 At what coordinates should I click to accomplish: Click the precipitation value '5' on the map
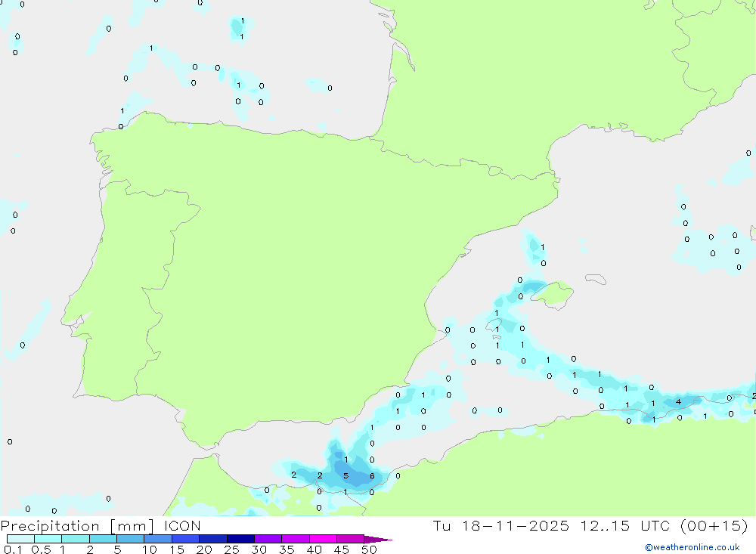point(345,476)
